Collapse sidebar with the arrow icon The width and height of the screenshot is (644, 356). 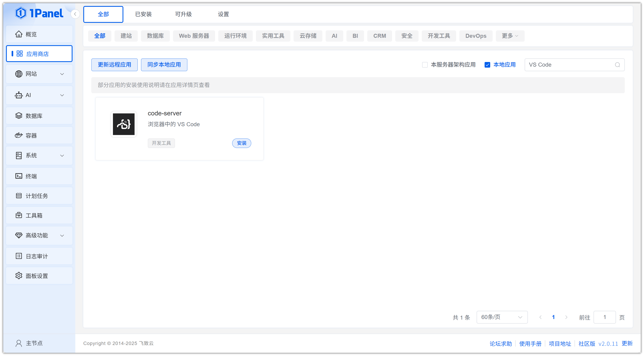75,14
